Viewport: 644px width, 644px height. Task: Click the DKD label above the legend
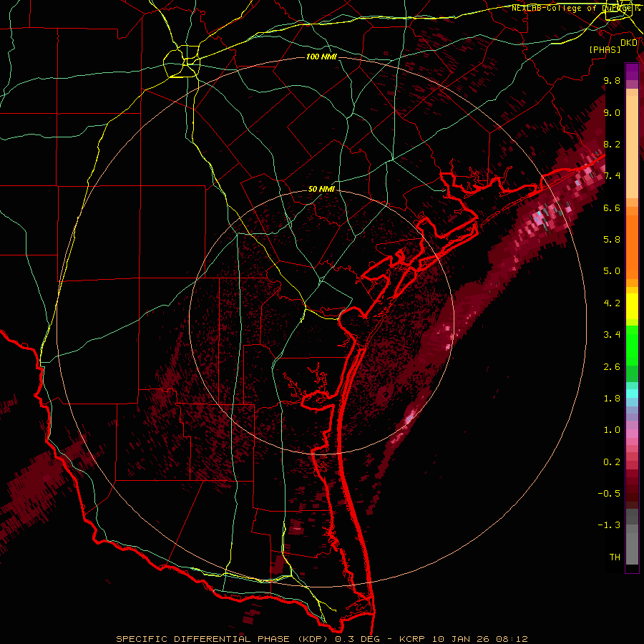629,43
